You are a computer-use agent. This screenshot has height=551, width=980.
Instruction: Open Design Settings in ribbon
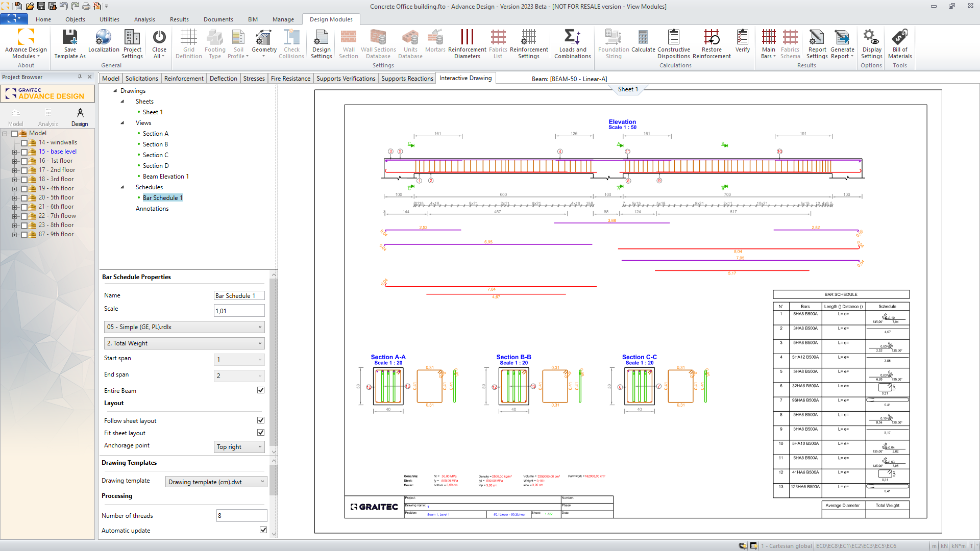(x=322, y=44)
